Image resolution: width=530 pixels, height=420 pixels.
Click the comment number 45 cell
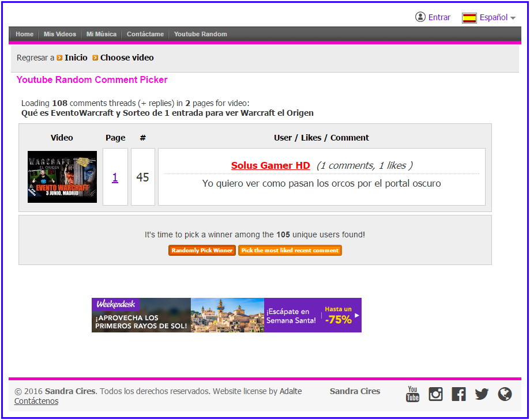(x=142, y=177)
